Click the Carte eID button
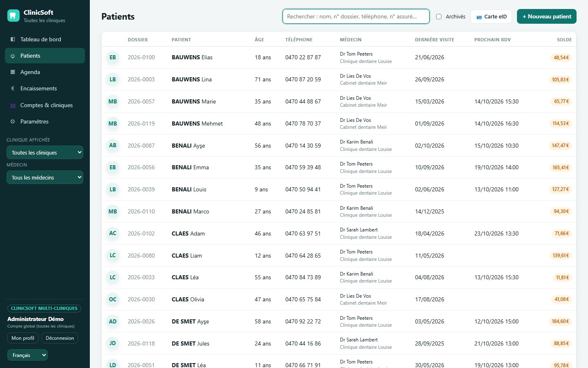This screenshot has height=368, width=588. [491, 16]
